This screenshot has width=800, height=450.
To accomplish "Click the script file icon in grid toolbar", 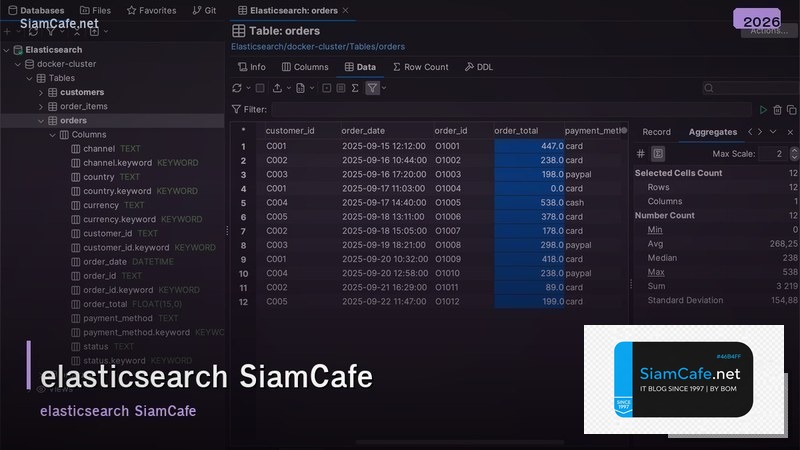I will coord(301,88).
